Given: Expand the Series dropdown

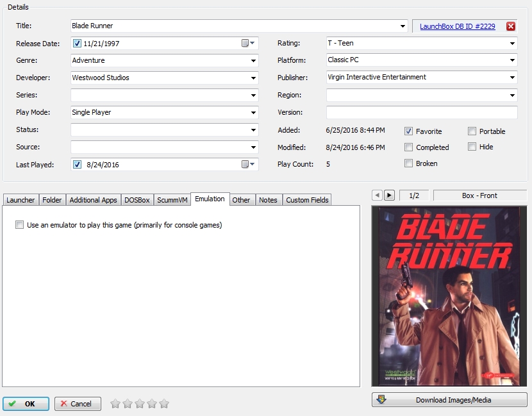Looking at the screenshot, I should point(253,96).
